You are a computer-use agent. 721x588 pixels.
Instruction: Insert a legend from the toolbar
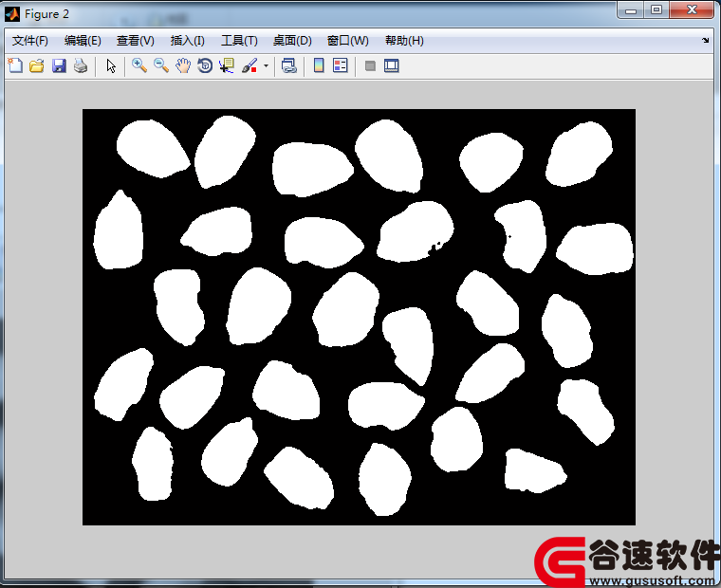coord(341,65)
